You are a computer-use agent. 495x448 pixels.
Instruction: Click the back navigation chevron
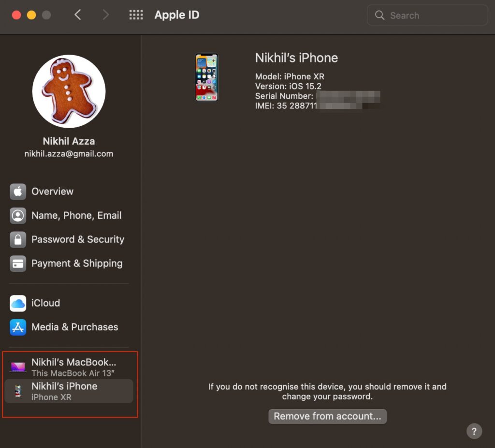point(78,15)
